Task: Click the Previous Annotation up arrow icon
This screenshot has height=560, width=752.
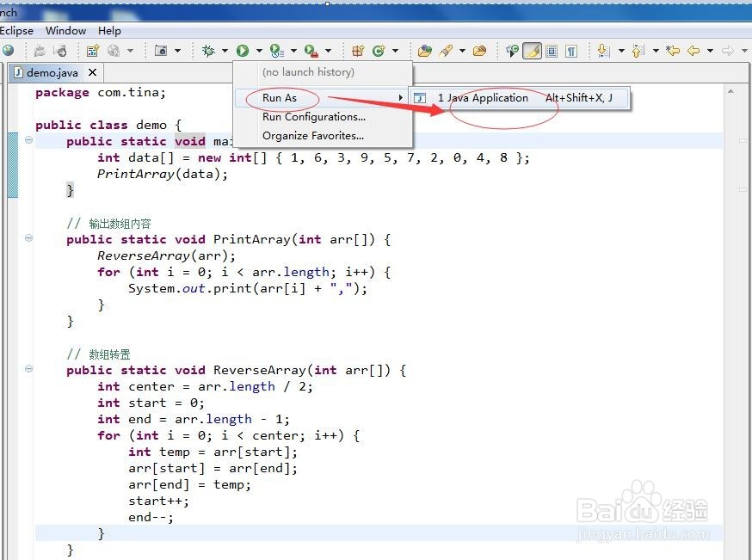Action: tap(638, 51)
